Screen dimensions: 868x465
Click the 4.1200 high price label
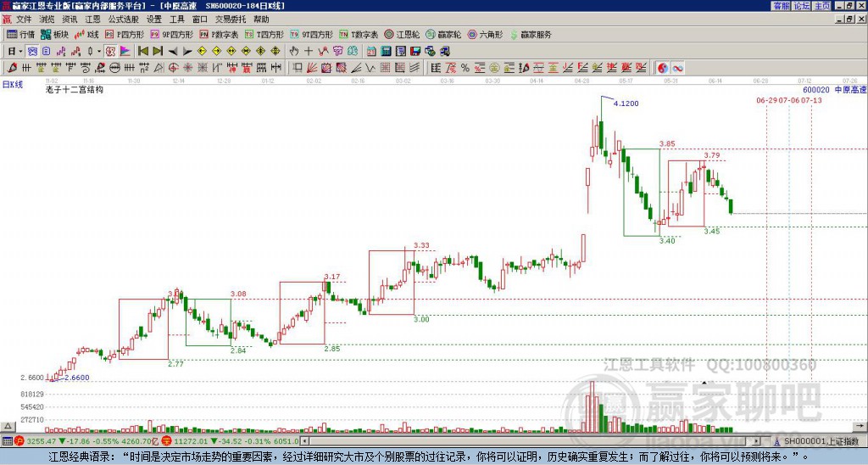[626, 104]
